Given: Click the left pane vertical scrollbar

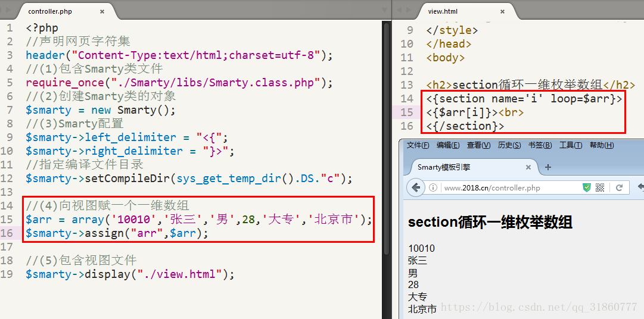Looking at the screenshot, I should (386, 138).
